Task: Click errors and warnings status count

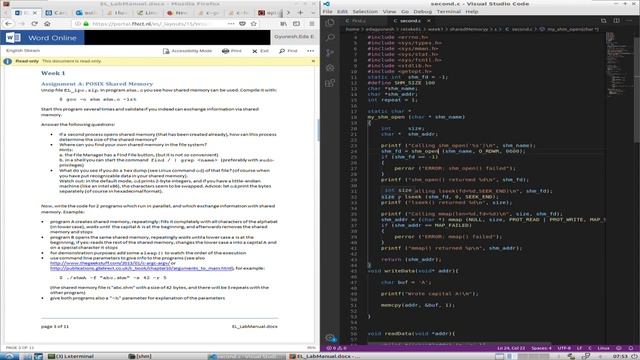Action: 337,348
